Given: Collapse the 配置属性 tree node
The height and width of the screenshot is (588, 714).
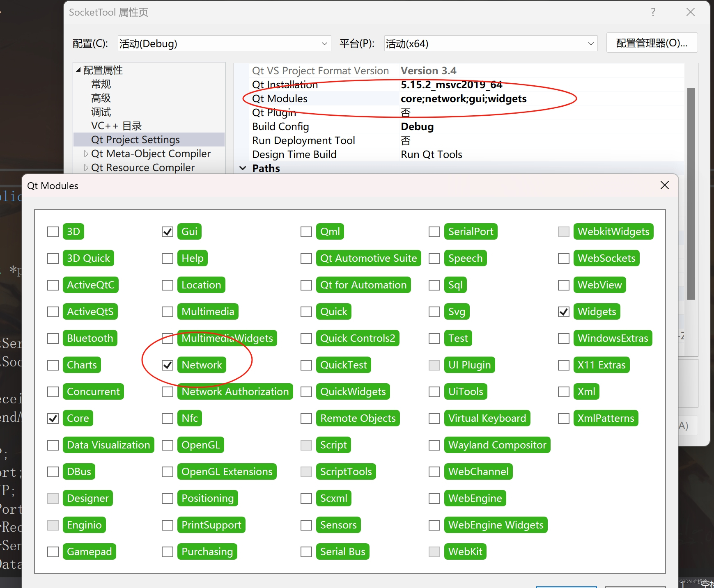Looking at the screenshot, I should (78, 70).
